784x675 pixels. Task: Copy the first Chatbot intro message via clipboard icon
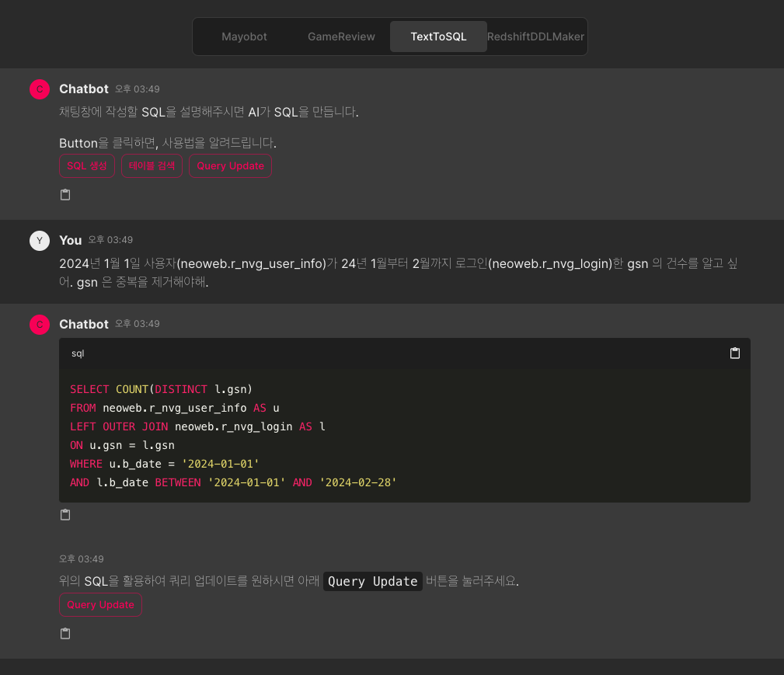tap(65, 194)
